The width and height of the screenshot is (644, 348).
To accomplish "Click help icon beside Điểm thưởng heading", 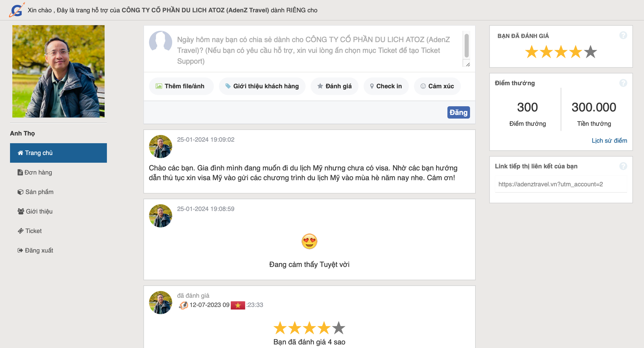I will pyautogui.click(x=623, y=83).
